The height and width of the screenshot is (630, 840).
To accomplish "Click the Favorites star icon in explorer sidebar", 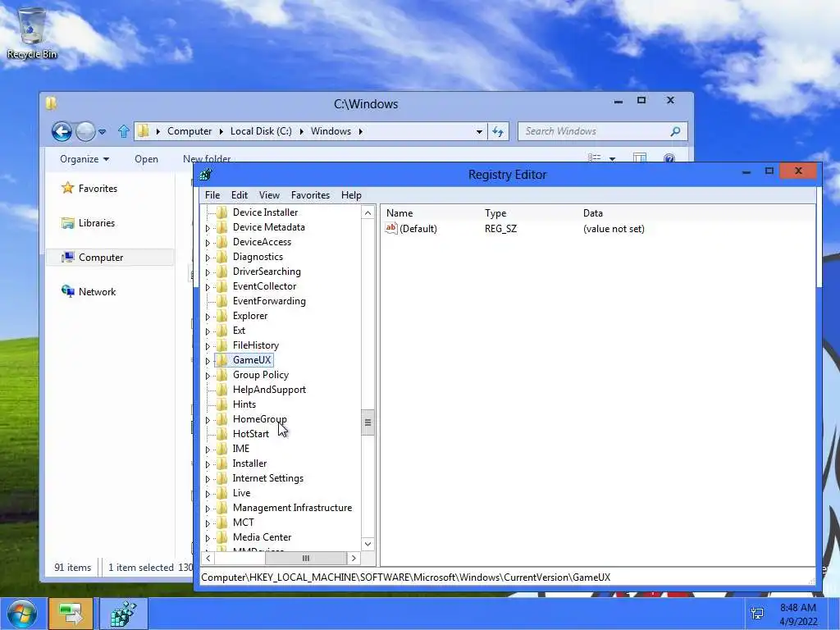I will click(67, 188).
